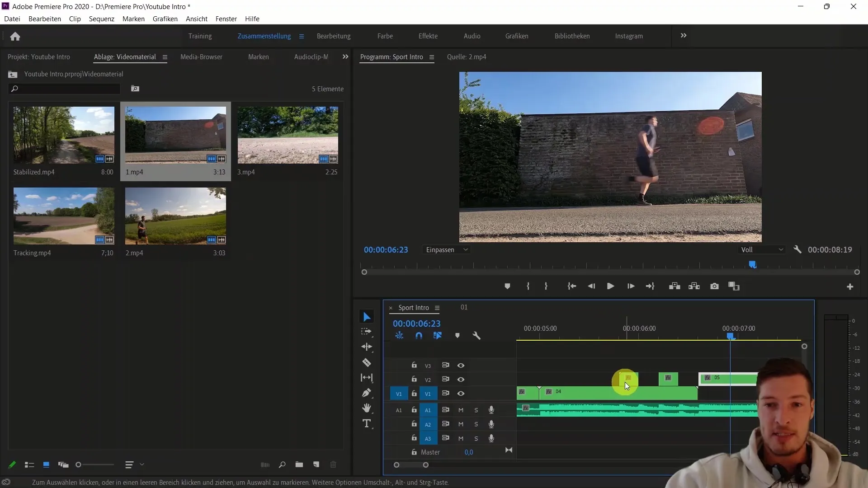Open Voll playback resolution dropdown
Image resolution: width=868 pixels, height=488 pixels.
[x=761, y=250]
